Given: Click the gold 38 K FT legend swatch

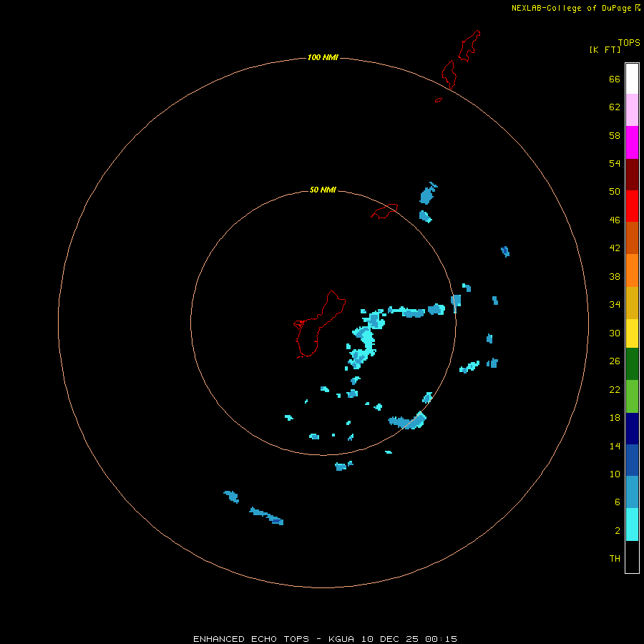Looking at the screenshot, I should click(632, 303).
